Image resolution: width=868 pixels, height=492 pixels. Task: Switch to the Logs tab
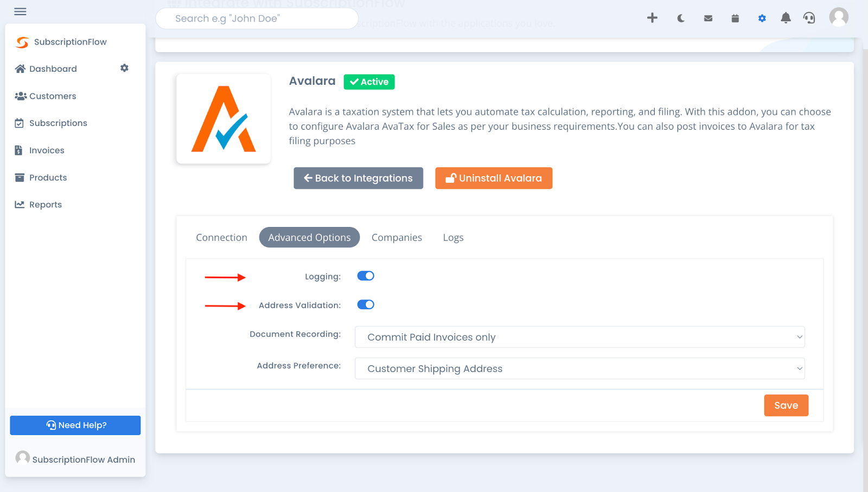click(x=453, y=237)
